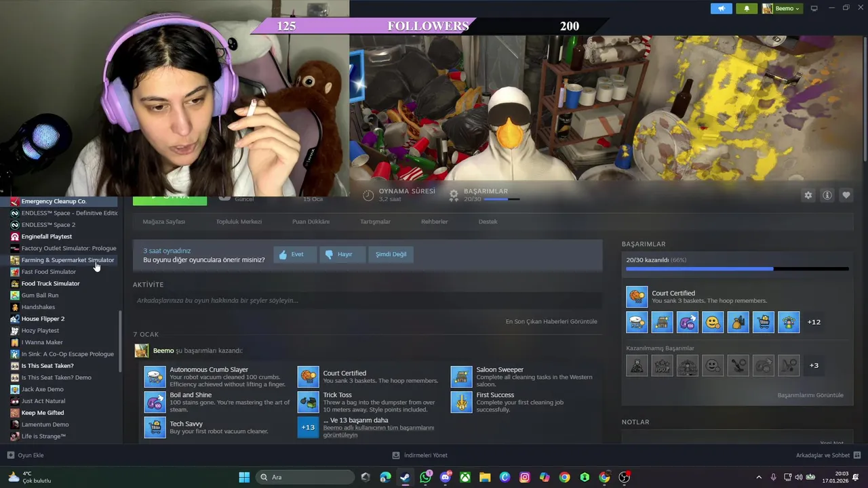Expand the +12 earned achievements
Screen dimensions: 868x488
tap(814, 322)
